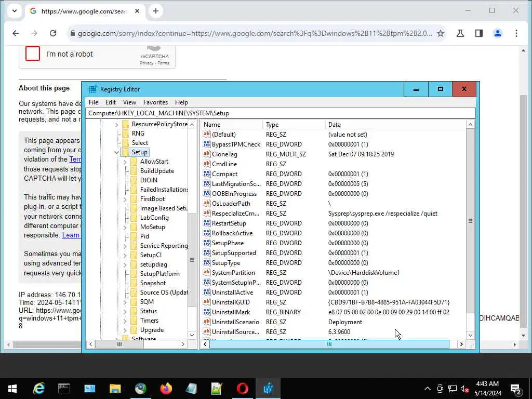532x399 pixels.
Task: Close the Google search tab
Action: click(137, 11)
